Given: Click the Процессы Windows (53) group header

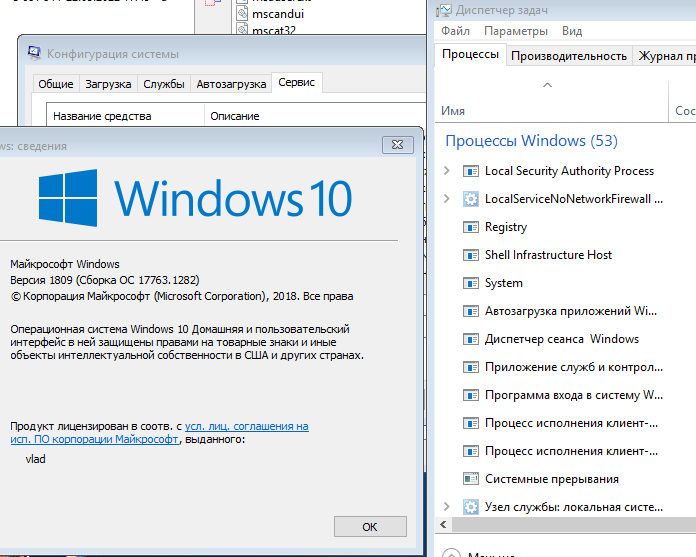Looking at the screenshot, I should (531, 141).
